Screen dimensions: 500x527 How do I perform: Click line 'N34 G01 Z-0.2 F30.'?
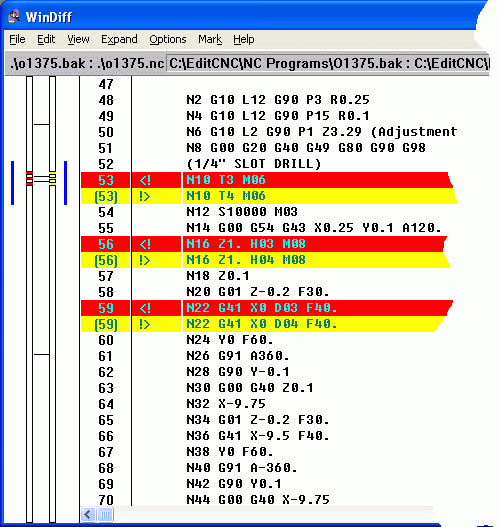[258, 420]
